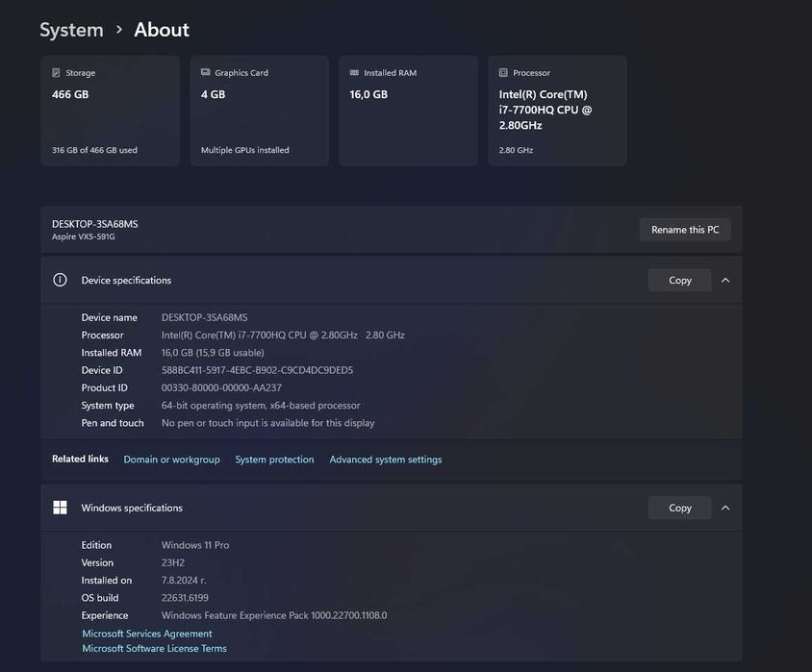Open the Installed RAM 16,0 GB card
The width and height of the screenshot is (812, 672).
pyautogui.click(x=408, y=111)
